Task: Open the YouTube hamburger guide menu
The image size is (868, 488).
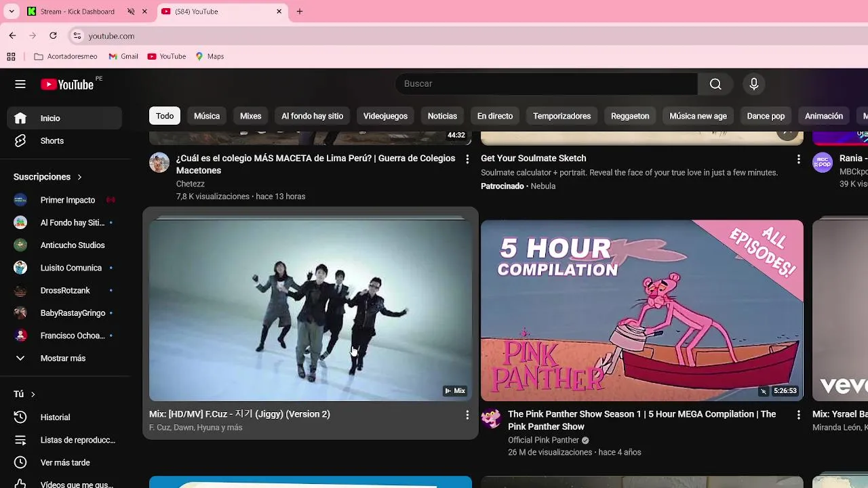Action: [20, 84]
